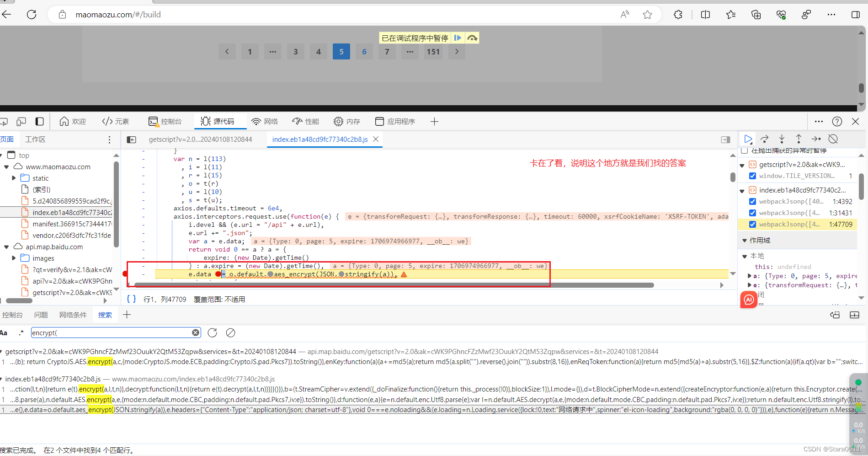Switch to the 网络 tab

tap(265, 121)
